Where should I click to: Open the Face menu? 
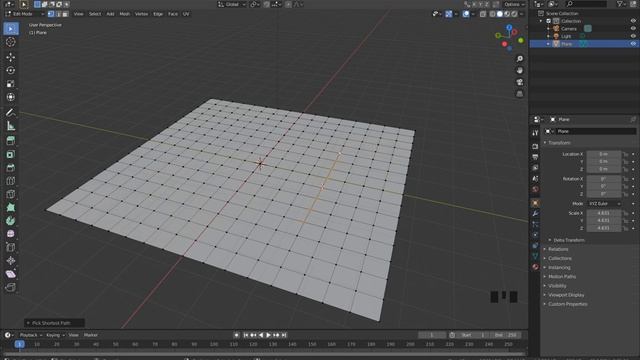[x=173, y=14]
